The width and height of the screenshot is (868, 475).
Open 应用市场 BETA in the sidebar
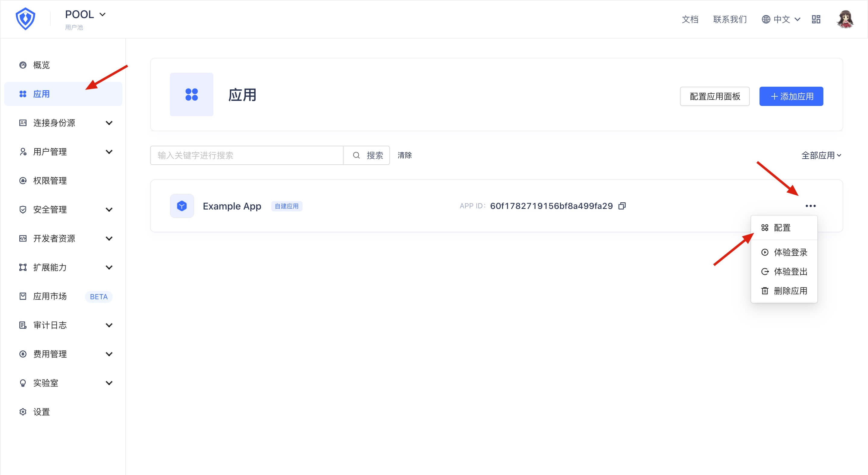point(49,296)
